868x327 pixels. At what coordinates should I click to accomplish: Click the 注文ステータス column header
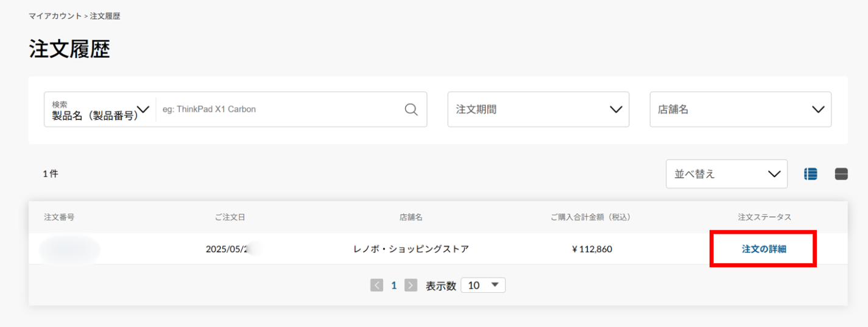(764, 217)
